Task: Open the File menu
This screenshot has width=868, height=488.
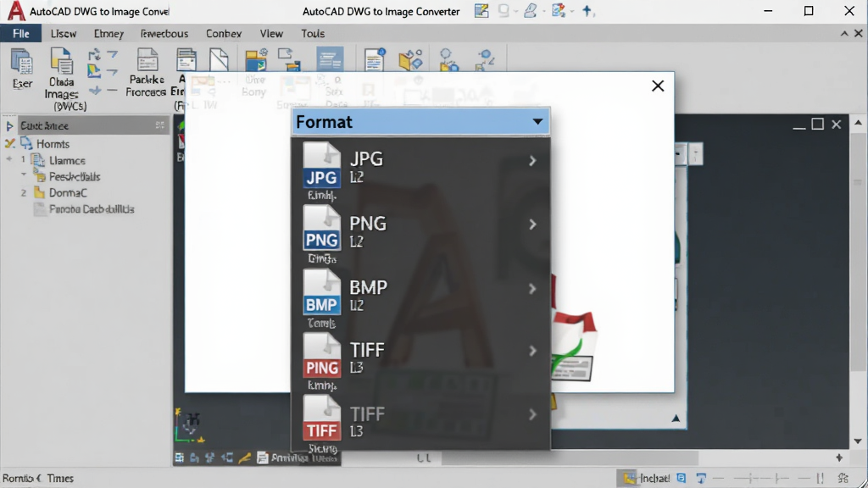Action: point(20,34)
